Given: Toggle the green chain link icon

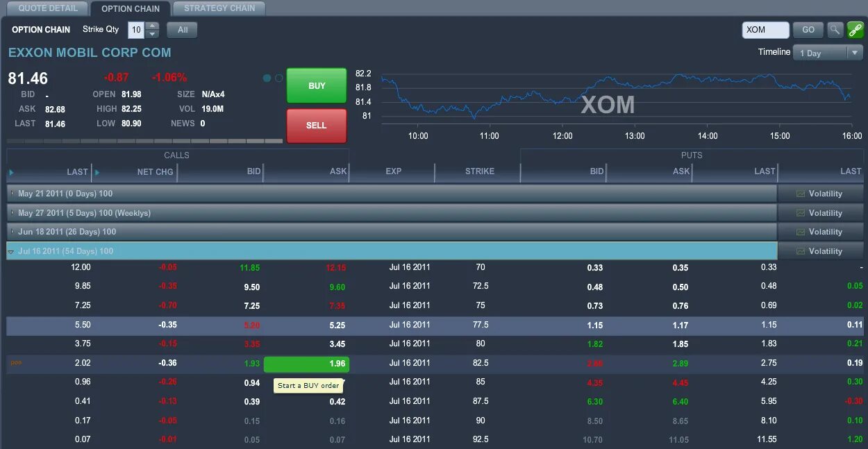Looking at the screenshot, I should (856, 30).
